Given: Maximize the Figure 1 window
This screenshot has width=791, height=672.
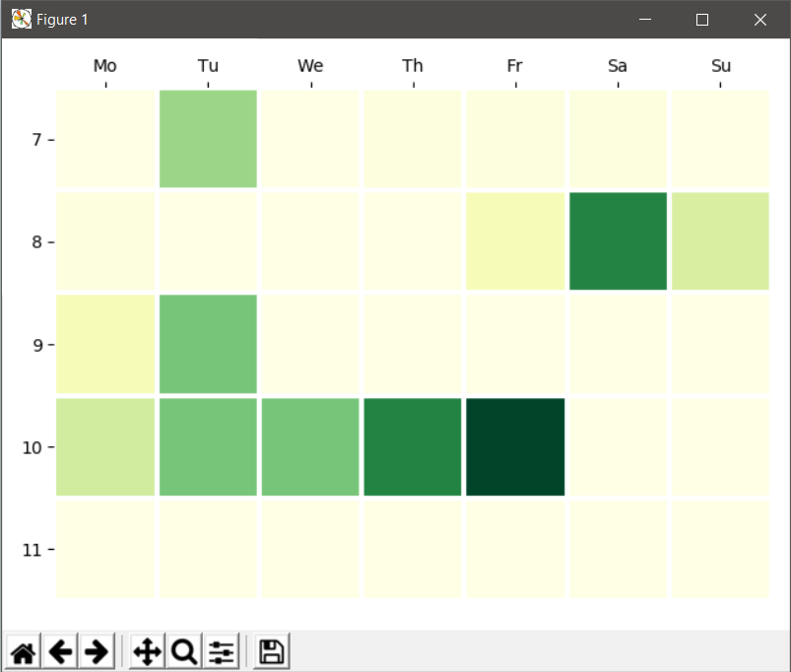Looking at the screenshot, I should tap(702, 19).
